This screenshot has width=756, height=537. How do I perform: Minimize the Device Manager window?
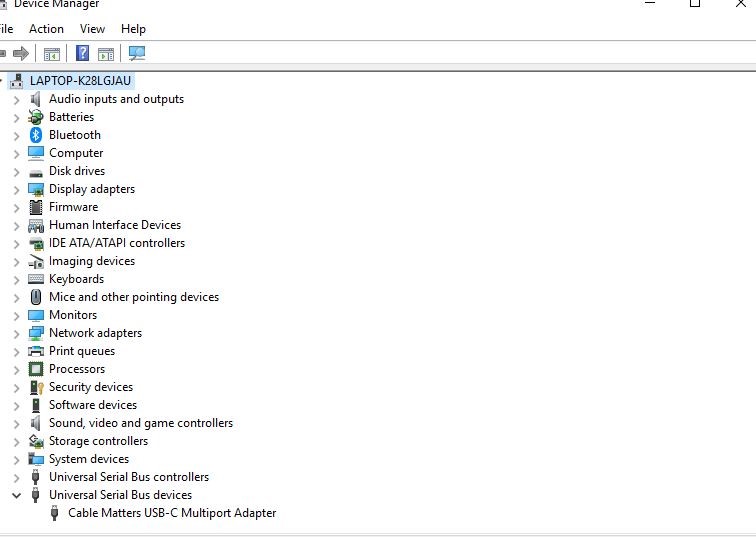[649, 3]
